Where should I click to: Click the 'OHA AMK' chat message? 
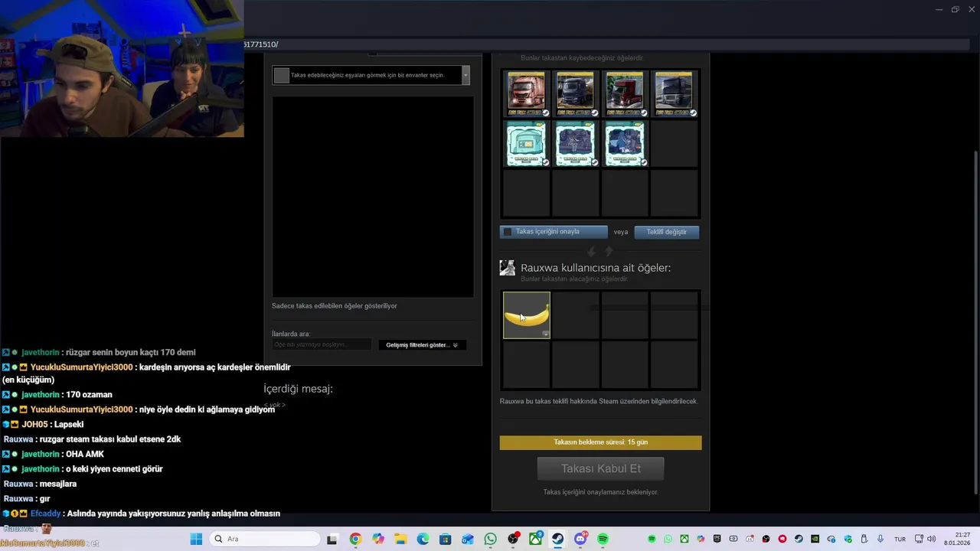click(x=84, y=454)
